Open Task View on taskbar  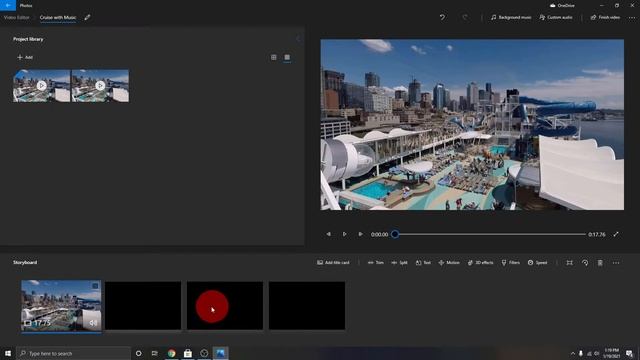[155, 353]
